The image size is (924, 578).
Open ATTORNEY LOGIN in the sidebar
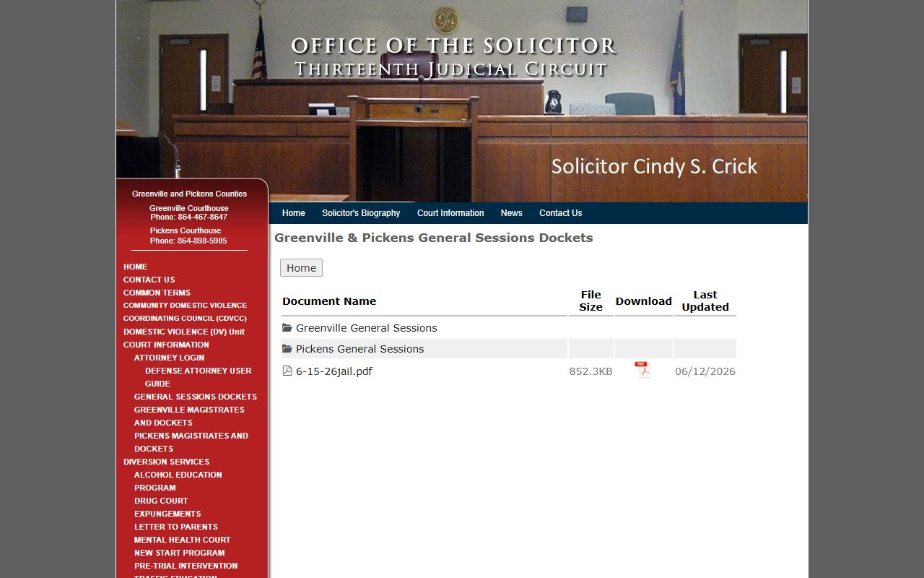(x=169, y=358)
